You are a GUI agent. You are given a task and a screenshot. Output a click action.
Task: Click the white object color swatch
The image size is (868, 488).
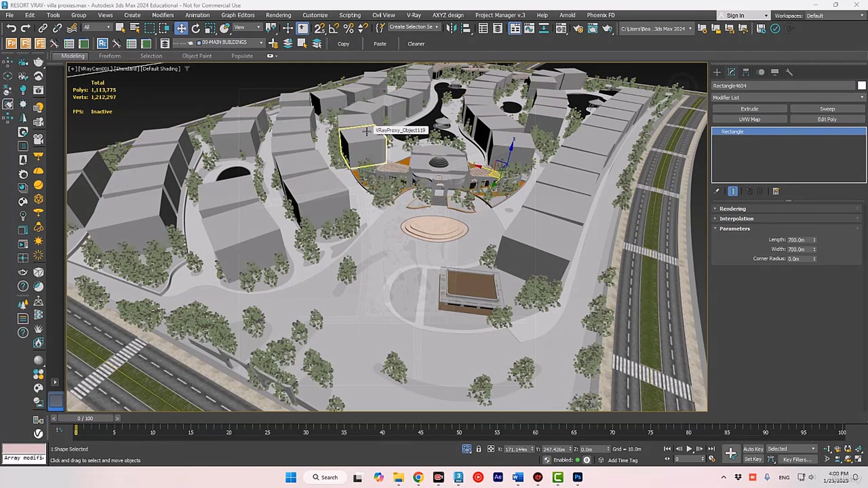click(x=861, y=86)
